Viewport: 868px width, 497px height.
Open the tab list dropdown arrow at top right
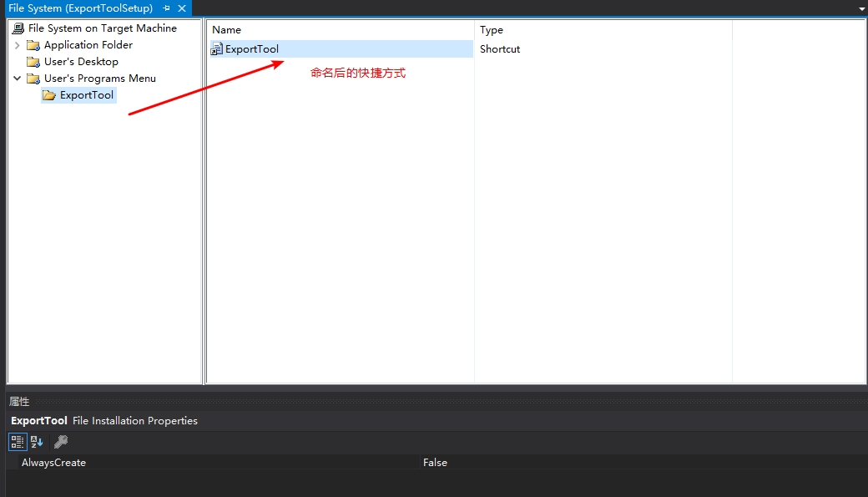[861, 8]
